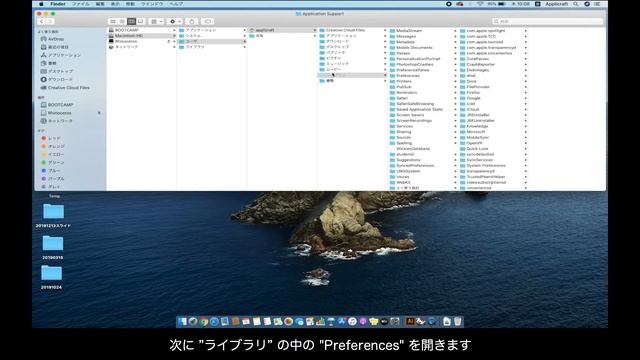The image size is (640, 360).
Task: Select ユーザ folder in second column
Action: (x=212, y=41)
